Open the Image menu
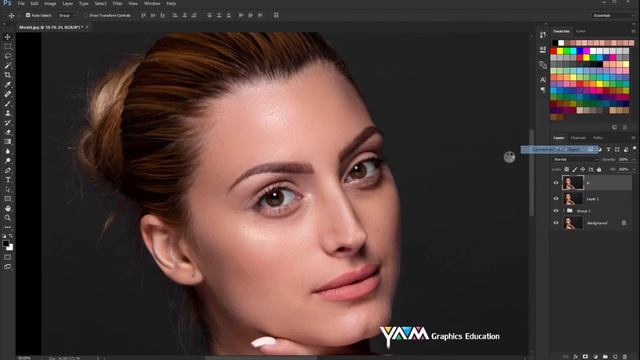 coord(50,4)
